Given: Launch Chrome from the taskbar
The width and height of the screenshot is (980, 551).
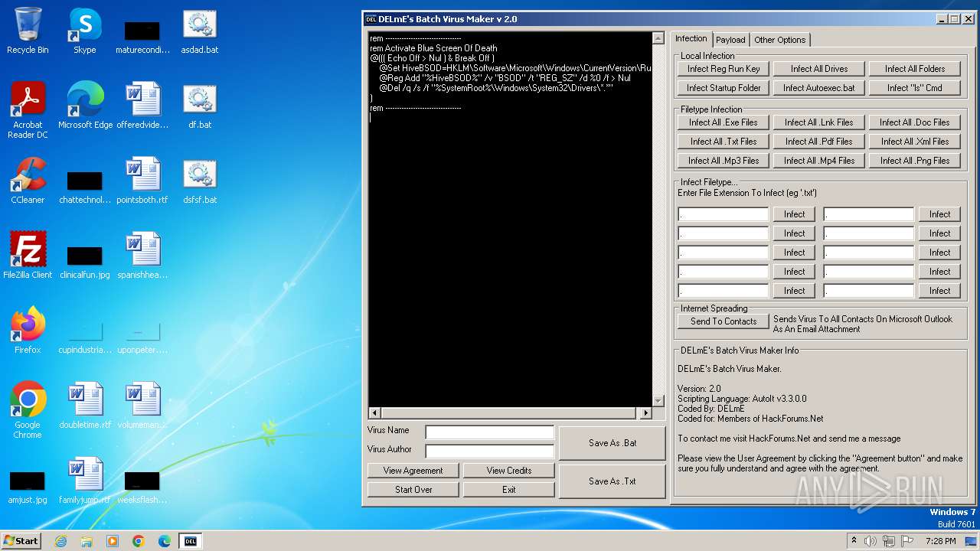Looking at the screenshot, I should coord(139,541).
